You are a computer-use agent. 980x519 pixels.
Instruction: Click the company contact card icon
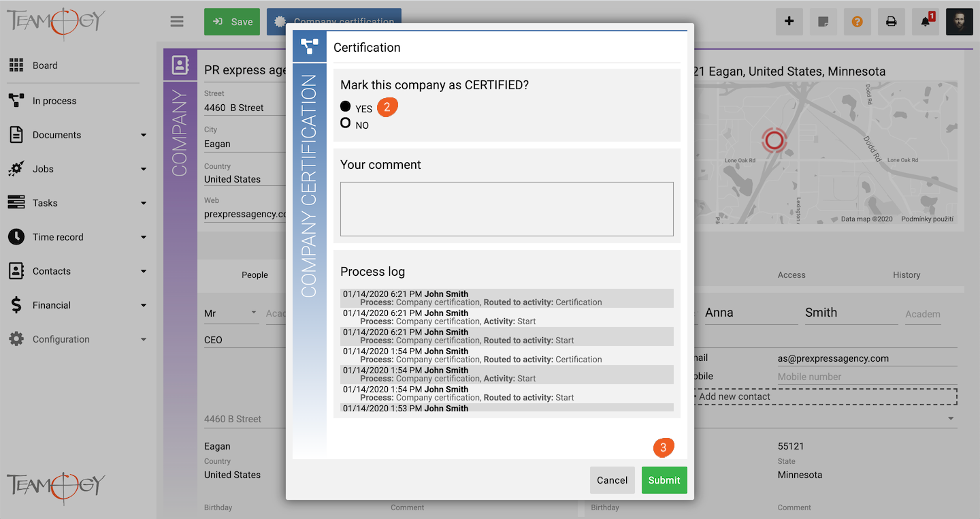click(x=180, y=65)
